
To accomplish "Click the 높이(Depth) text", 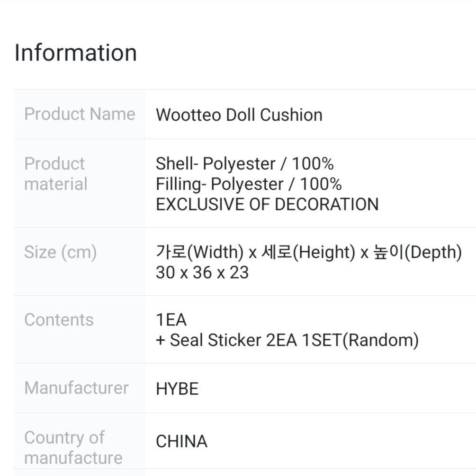I will click(417, 252).
